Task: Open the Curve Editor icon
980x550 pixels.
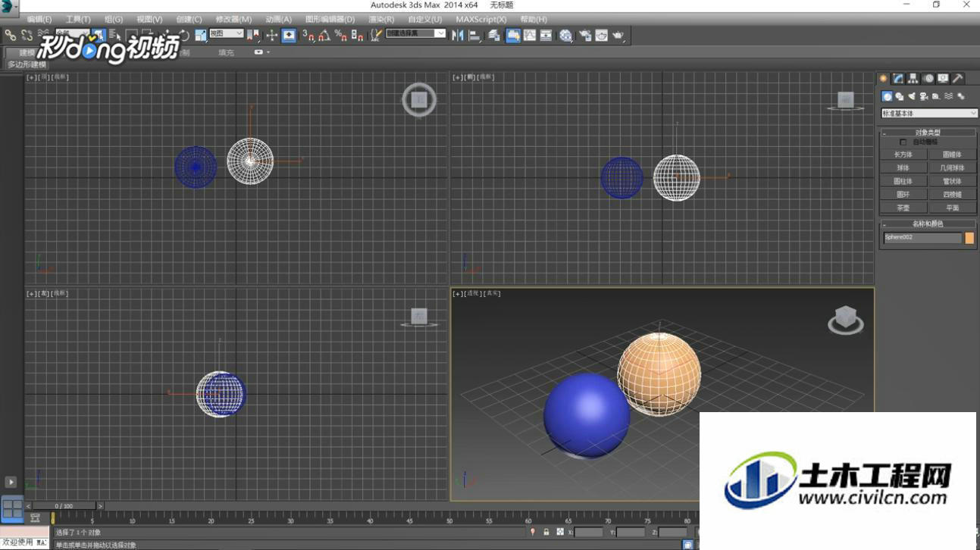Action: click(x=530, y=35)
